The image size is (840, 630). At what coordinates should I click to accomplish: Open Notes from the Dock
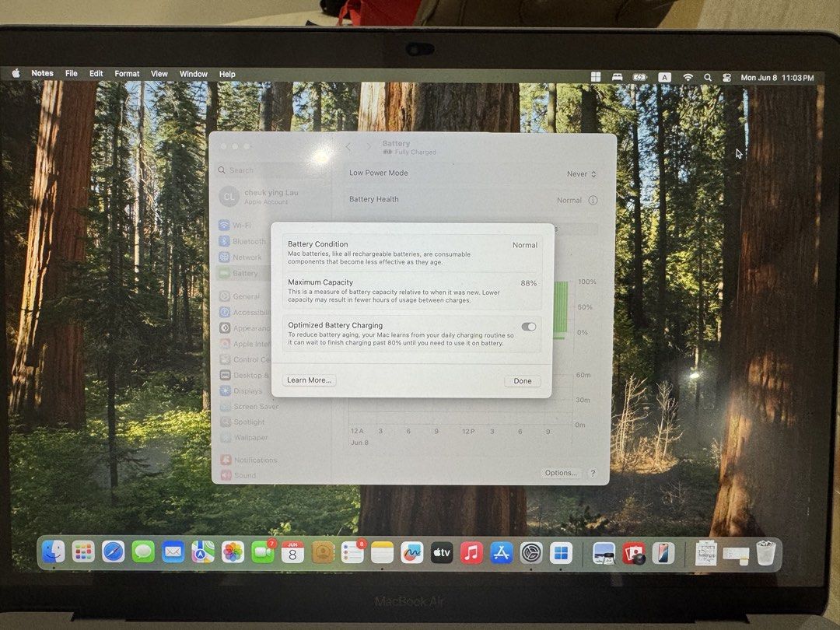(x=382, y=552)
